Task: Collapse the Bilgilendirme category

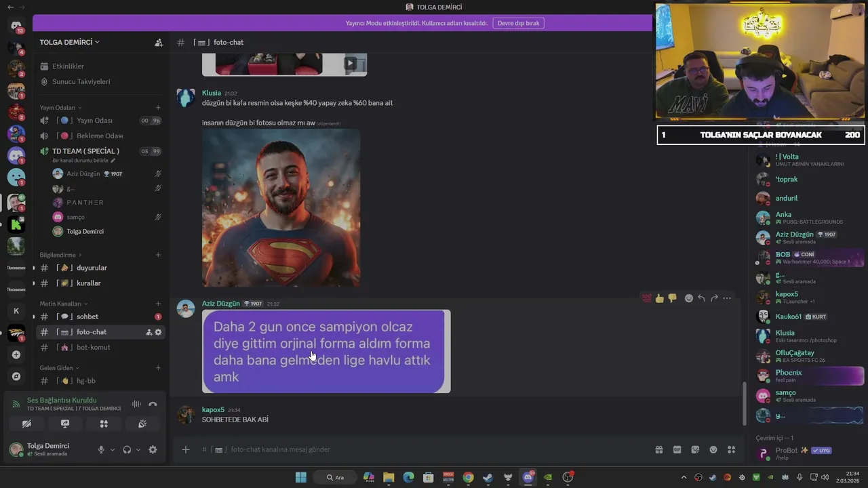Action: 60,255
